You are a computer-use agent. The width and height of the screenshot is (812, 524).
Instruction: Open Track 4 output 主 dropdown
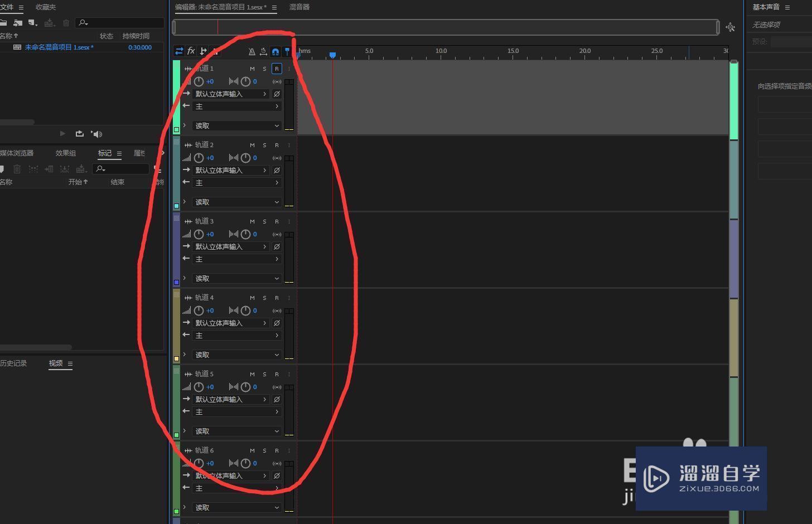[x=236, y=336]
